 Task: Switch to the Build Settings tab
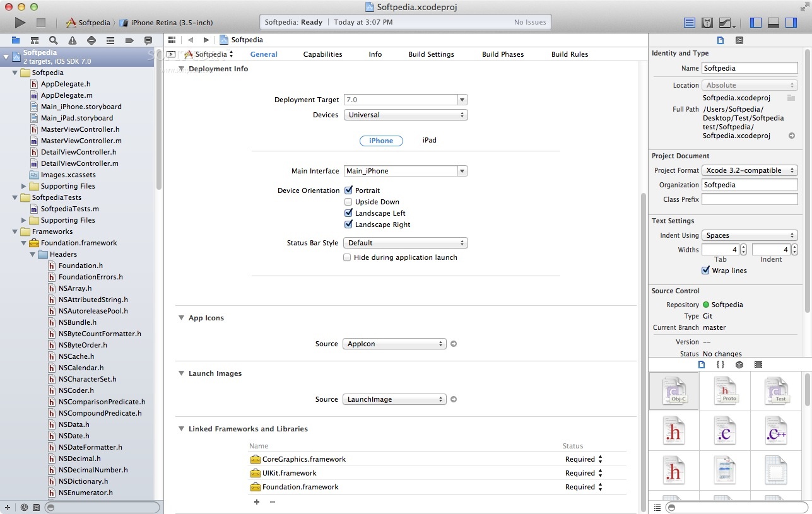(431, 54)
